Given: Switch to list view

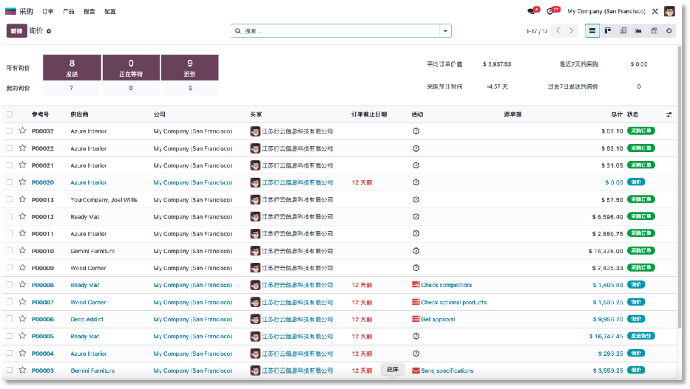Looking at the screenshot, I should 592,31.
